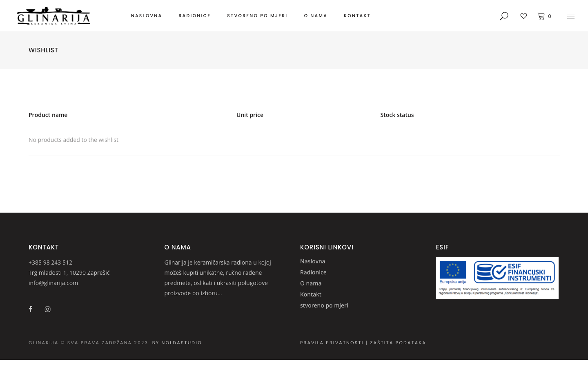Select Stvoreno po mjeri menu item

point(257,16)
